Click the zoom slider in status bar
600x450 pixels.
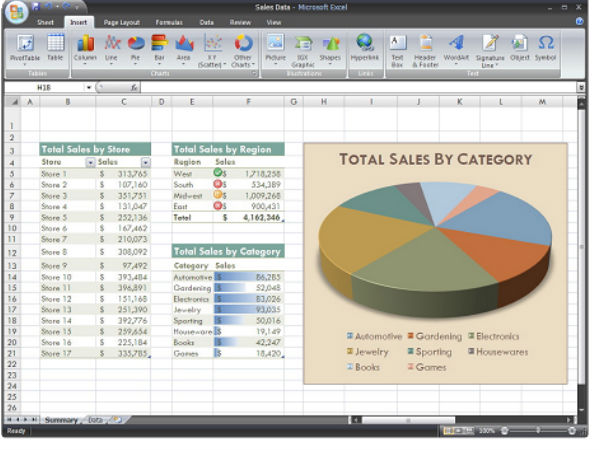pyautogui.click(x=540, y=431)
